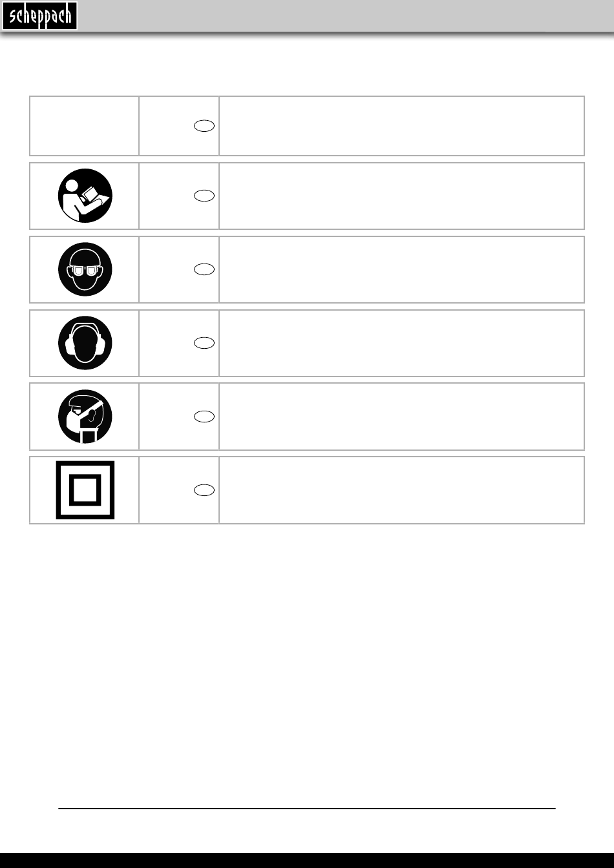Click the ear protection symbol
614x868 pixels.
[x=85, y=343]
